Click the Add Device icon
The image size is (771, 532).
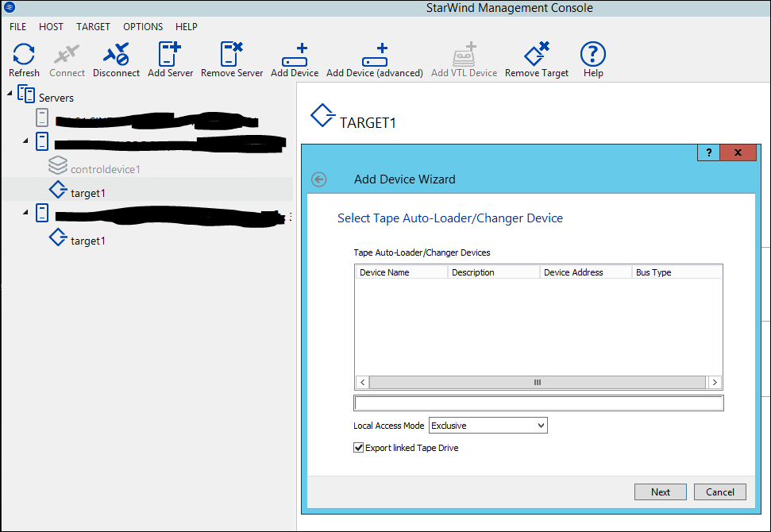click(295, 55)
